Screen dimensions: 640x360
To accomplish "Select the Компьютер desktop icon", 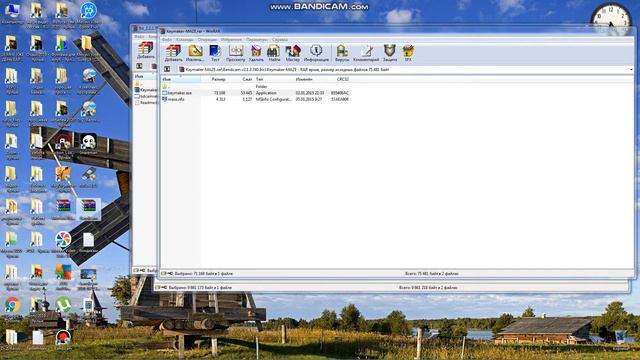I will click(x=12, y=13).
